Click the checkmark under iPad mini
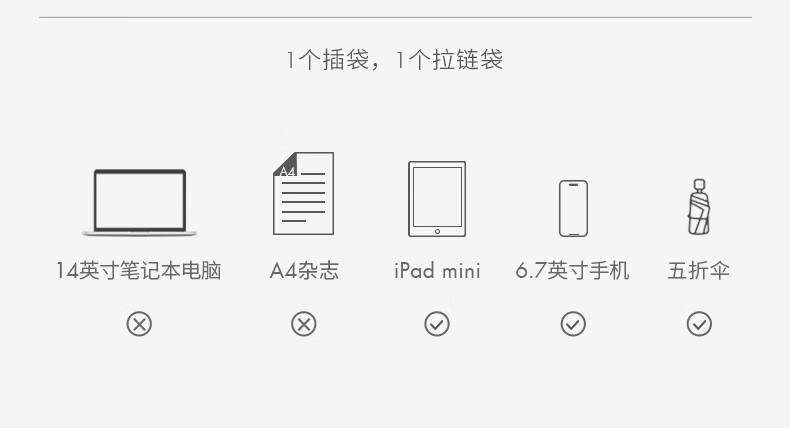This screenshot has height=429, width=790. 437,324
